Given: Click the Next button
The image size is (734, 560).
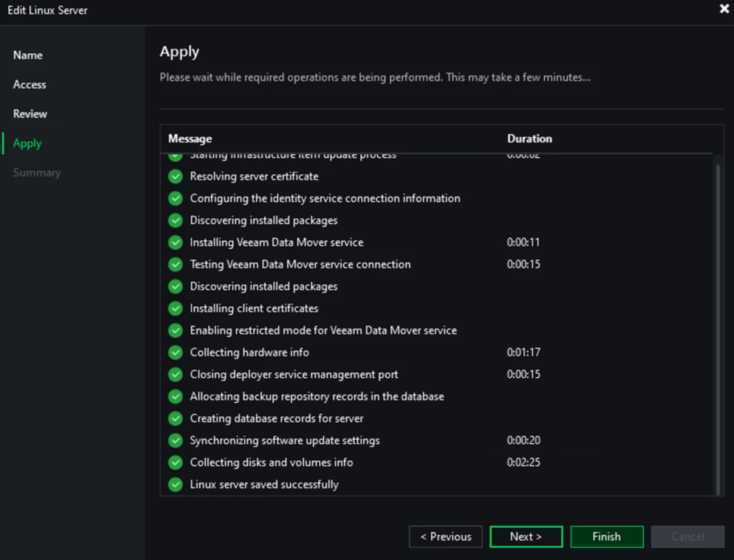Looking at the screenshot, I should (525, 536).
